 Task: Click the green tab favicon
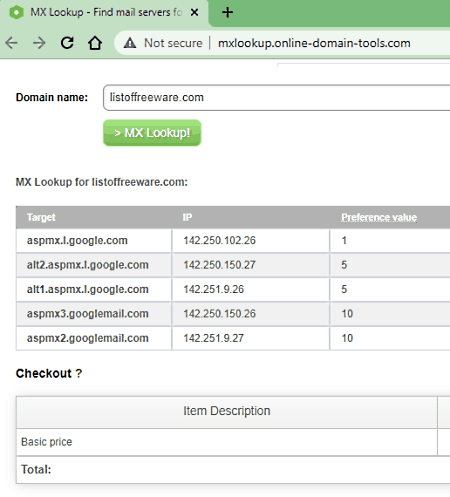(16, 13)
